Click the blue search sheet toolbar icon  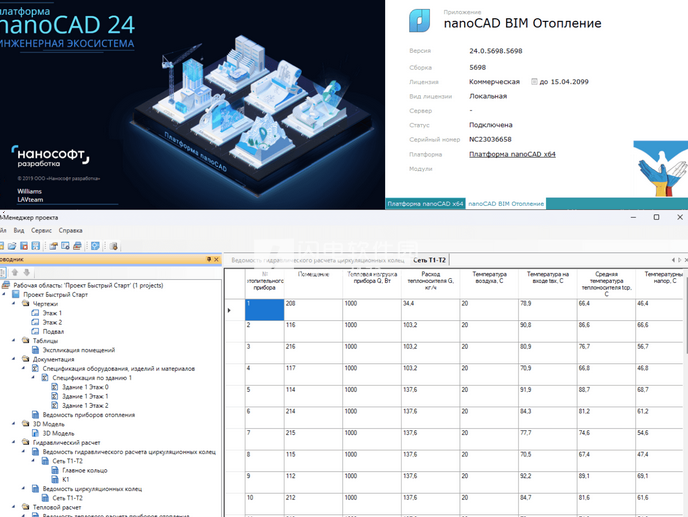[95, 246]
